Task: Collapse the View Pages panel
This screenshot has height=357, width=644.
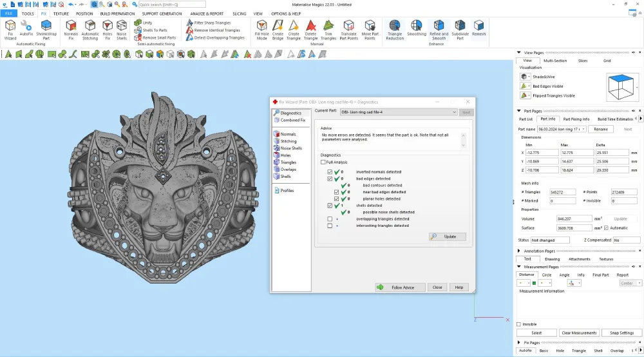Action: [x=519, y=53]
